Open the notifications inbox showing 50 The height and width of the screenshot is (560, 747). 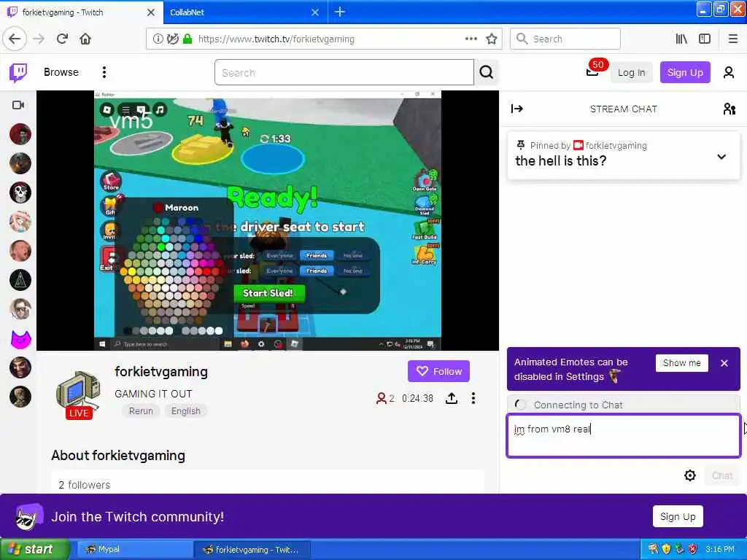pos(592,71)
